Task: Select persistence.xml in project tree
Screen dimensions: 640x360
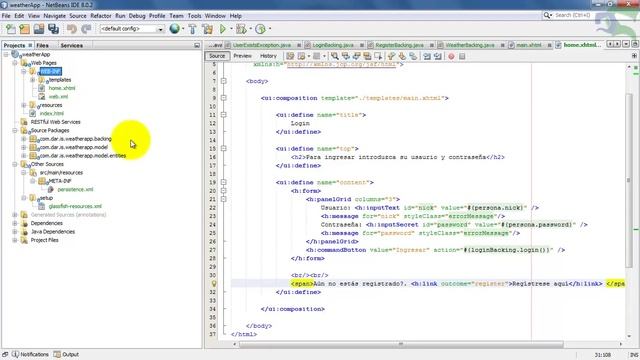Action: click(75, 189)
